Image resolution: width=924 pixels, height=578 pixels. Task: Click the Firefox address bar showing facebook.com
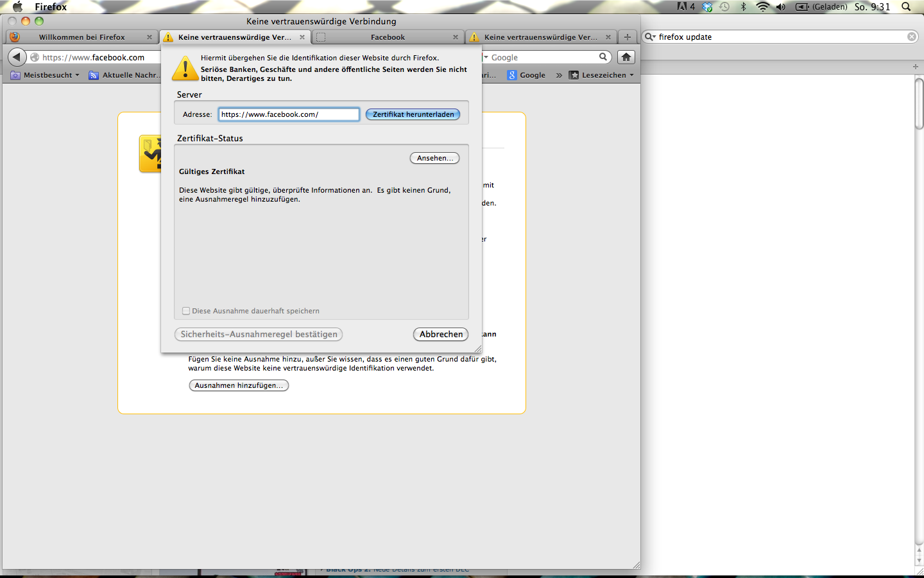point(96,57)
